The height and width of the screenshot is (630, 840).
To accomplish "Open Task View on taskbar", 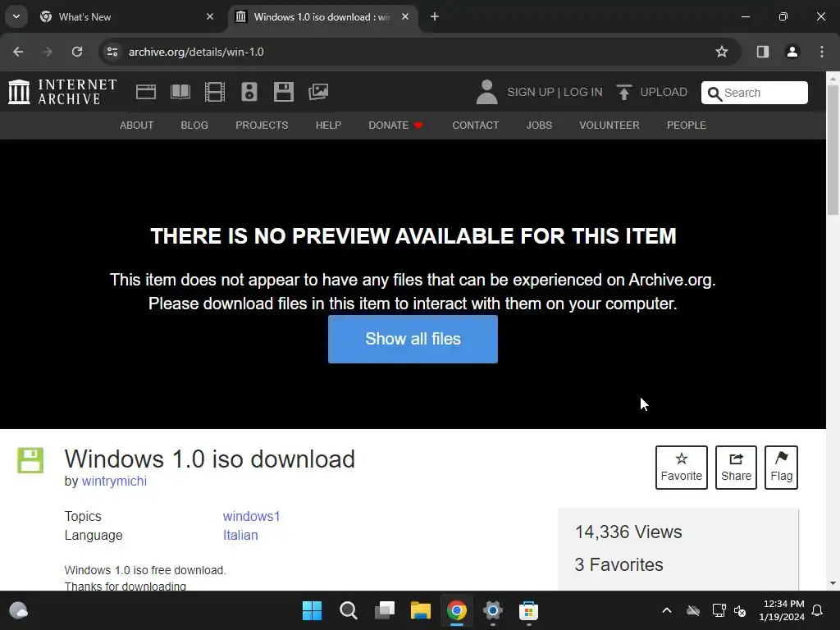I will pos(385,610).
